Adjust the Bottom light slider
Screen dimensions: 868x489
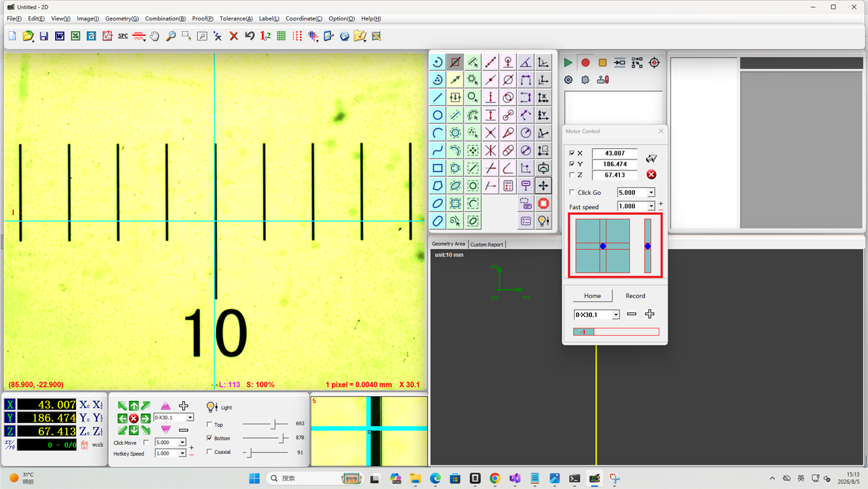pyautogui.click(x=283, y=438)
